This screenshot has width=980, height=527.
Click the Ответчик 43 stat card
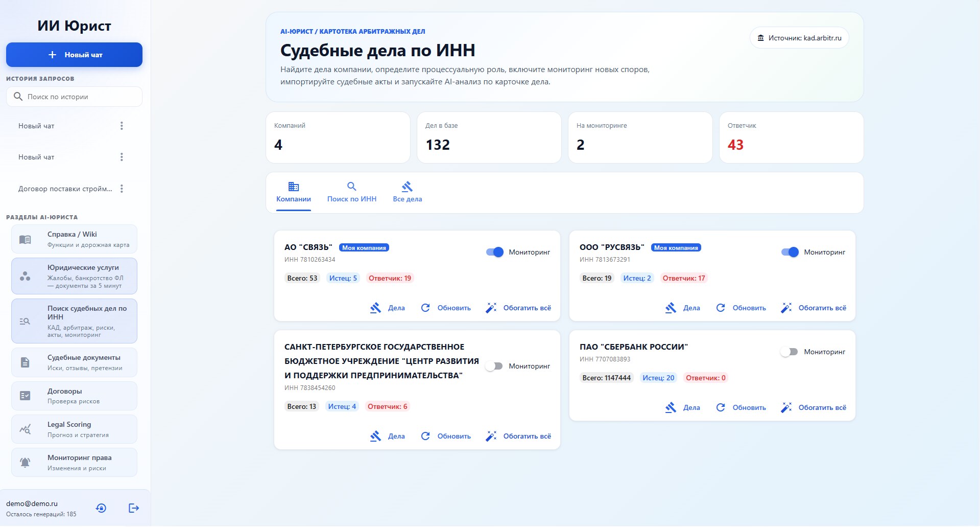click(791, 138)
